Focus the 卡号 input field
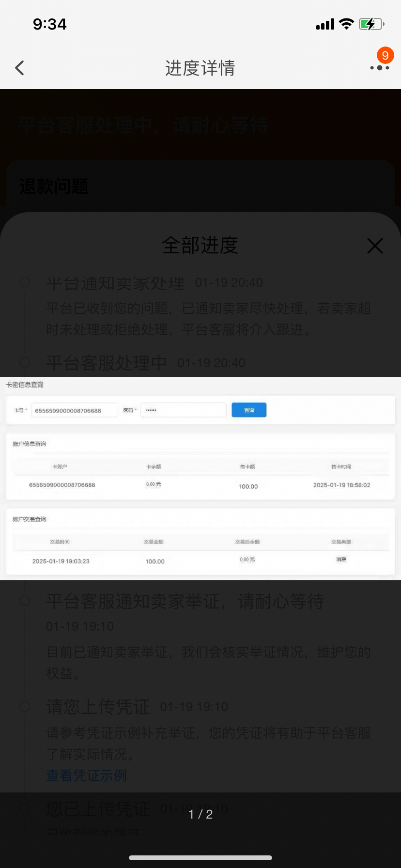The height and width of the screenshot is (868, 401). tap(74, 410)
